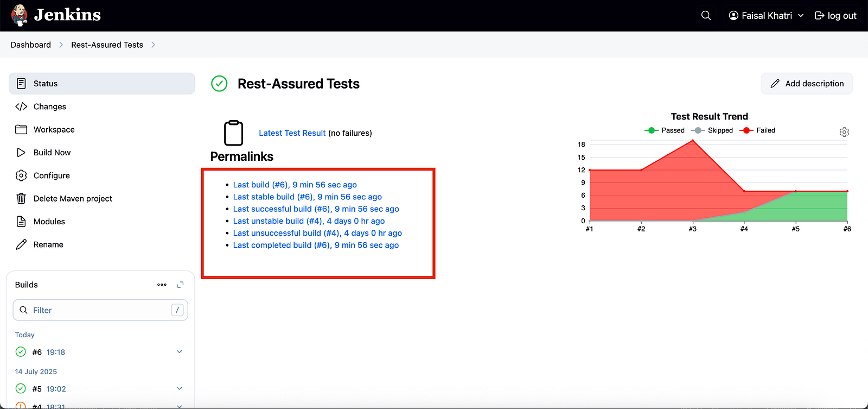Click the log out arrow icon
The height and width of the screenshot is (409, 868).
coord(820,16)
